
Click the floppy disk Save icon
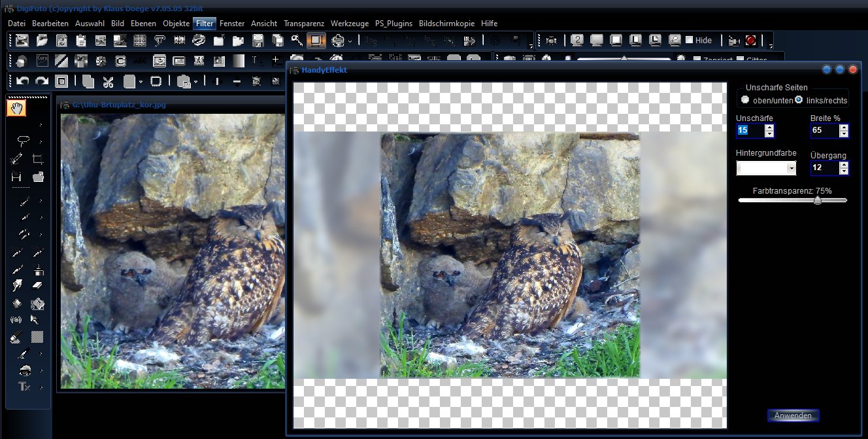258,41
